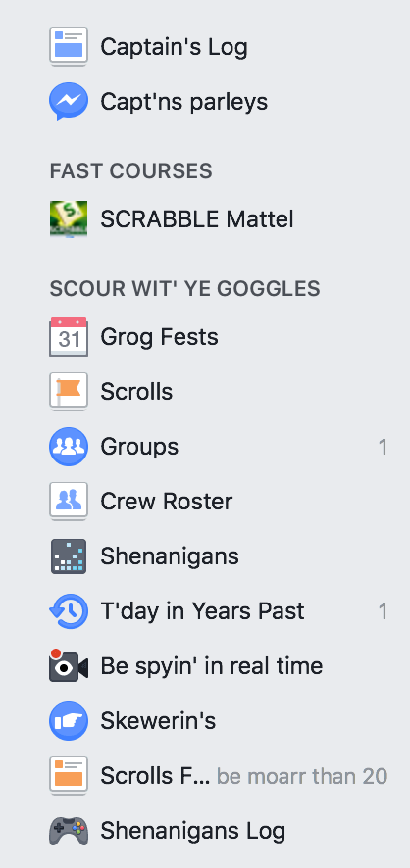Click the Captain's Log news feed icon
The image size is (410, 868).
point(68,46)
